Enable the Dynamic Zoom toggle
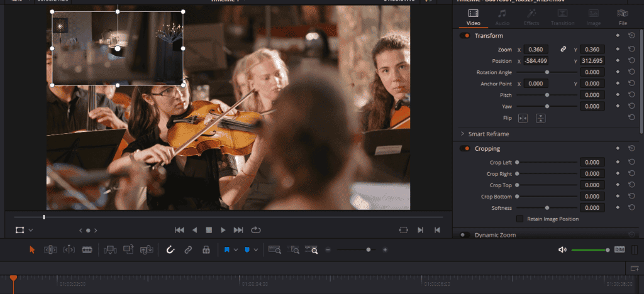644x294 pixels. pyautogui.click(x=465, y=235)
